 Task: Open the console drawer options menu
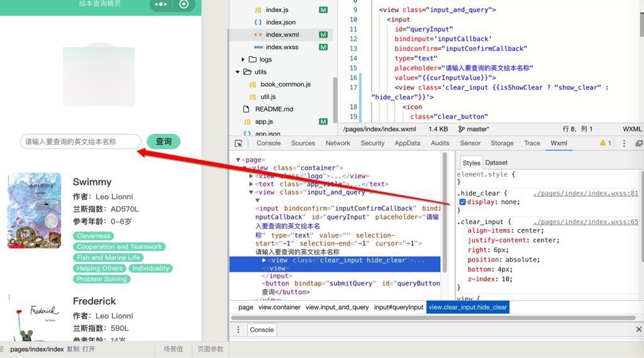point(238,330)
